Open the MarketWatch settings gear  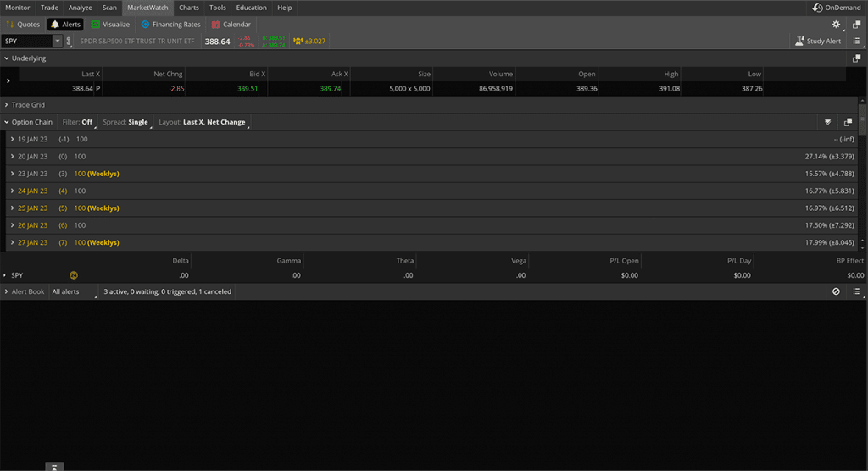836,25
